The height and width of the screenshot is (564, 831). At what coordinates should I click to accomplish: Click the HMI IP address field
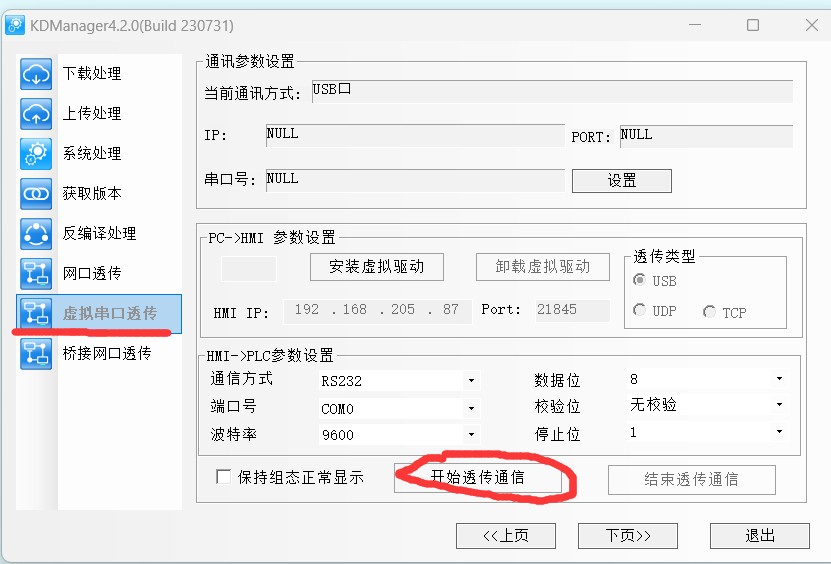point(377,311)
